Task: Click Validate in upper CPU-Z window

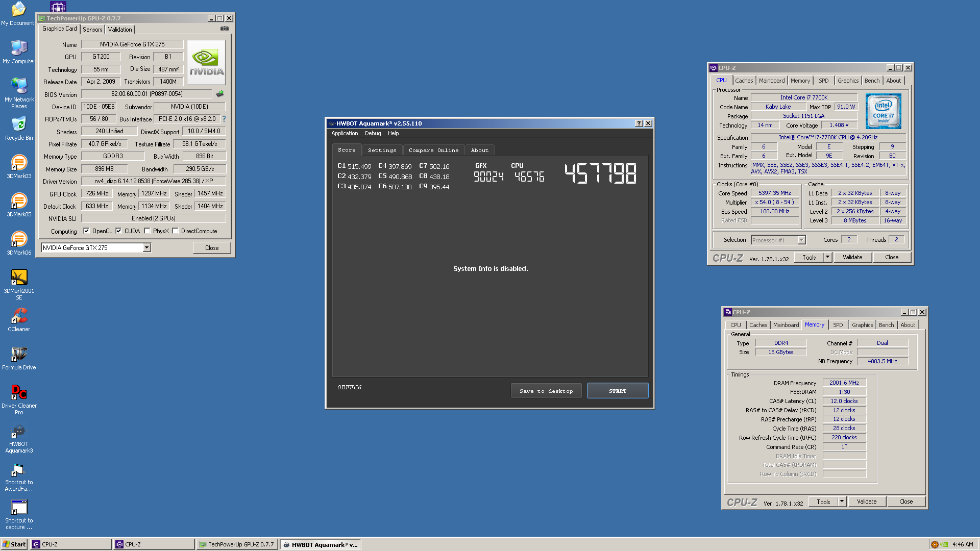Action: click(852, 257)
